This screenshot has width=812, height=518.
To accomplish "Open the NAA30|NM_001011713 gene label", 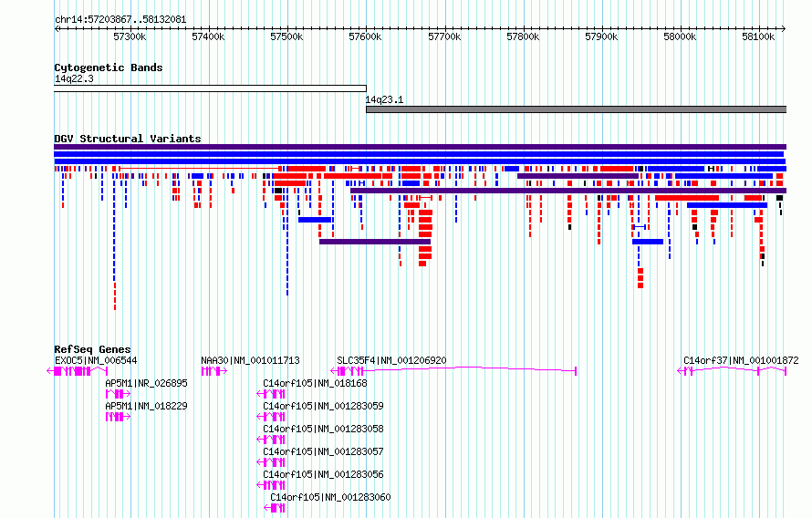I will coord(250,360).
